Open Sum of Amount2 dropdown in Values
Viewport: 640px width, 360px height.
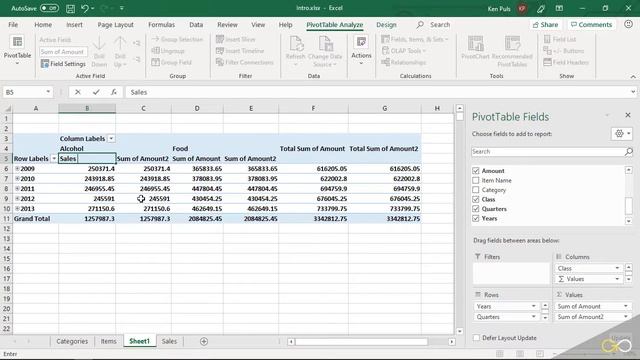pos(626,317)
